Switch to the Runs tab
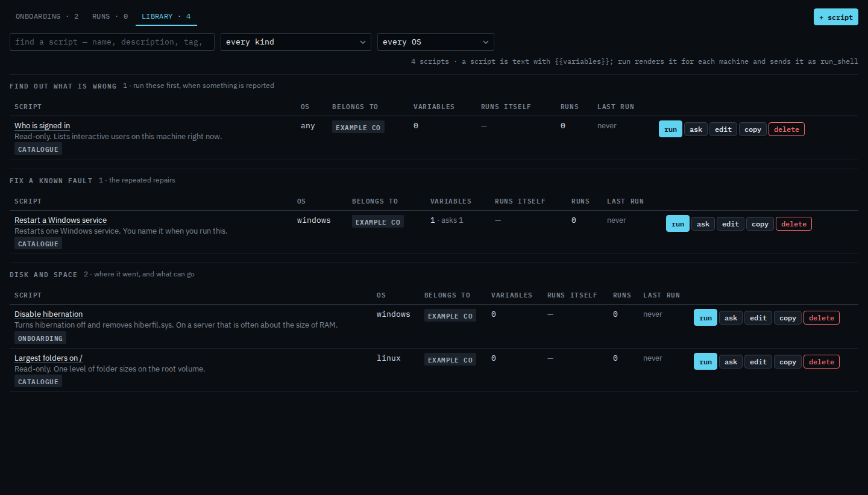The image size is (868, 495). 110,16
